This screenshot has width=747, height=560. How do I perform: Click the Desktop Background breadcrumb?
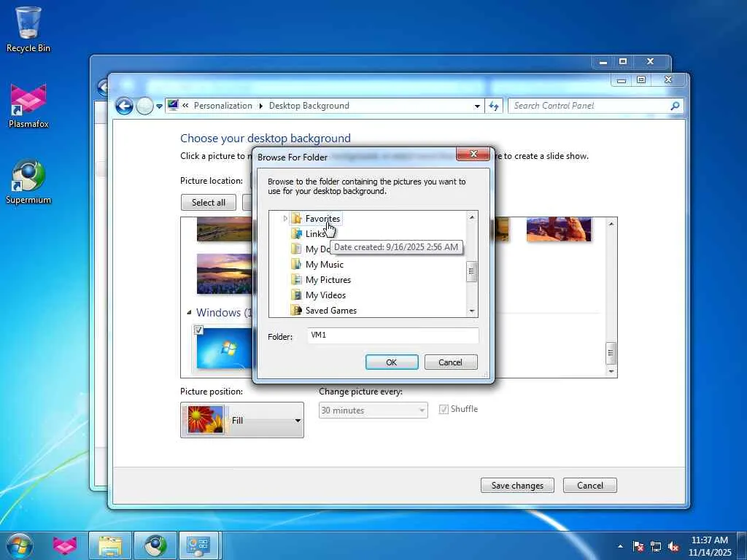pos(309,106)
